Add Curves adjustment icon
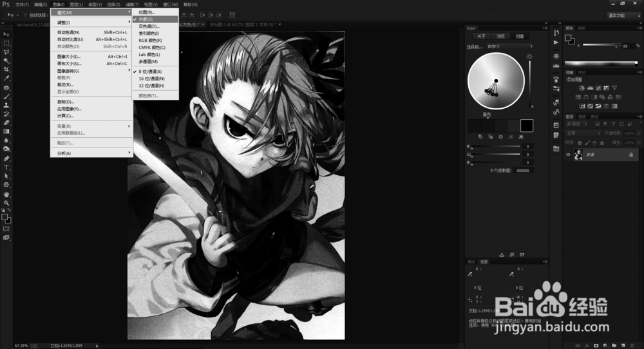Image resolution: width=644 pixels, height=349 pixels. (x=598, y=88)
